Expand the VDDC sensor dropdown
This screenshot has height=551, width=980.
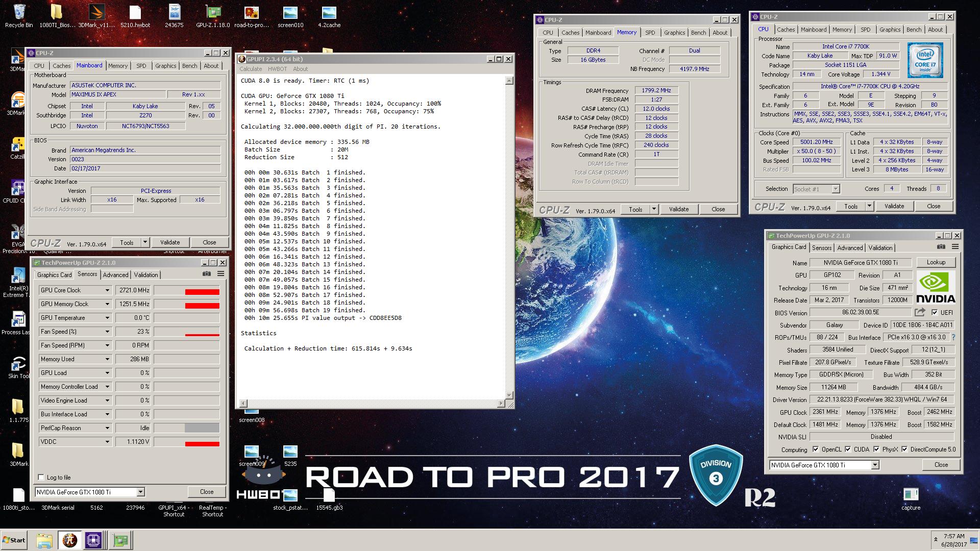point(107,442)
